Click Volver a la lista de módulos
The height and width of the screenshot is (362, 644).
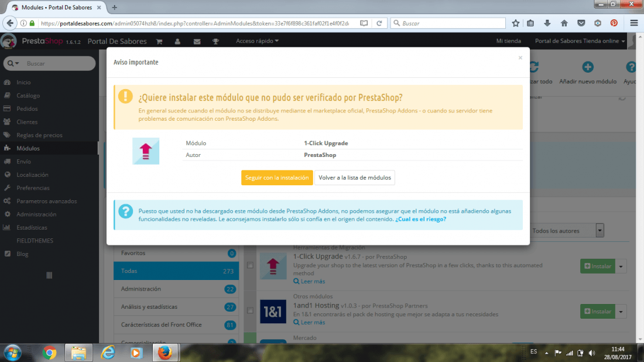point(354,177)
